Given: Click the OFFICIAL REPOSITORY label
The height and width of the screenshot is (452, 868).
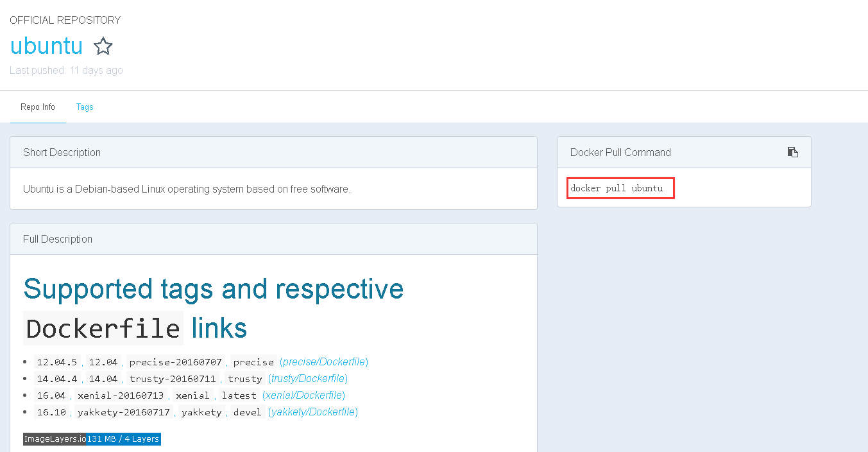Looking at the screenshot, I should pos(65,20).
